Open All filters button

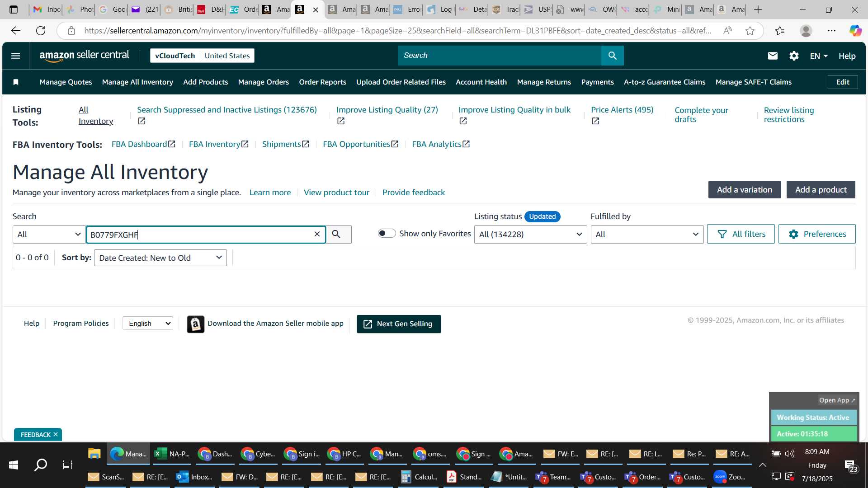741,234
